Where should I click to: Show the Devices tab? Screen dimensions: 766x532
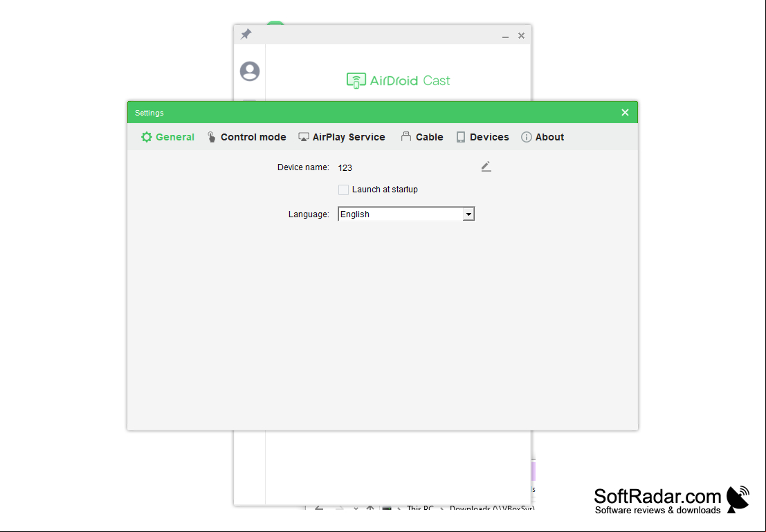(483, 137)
